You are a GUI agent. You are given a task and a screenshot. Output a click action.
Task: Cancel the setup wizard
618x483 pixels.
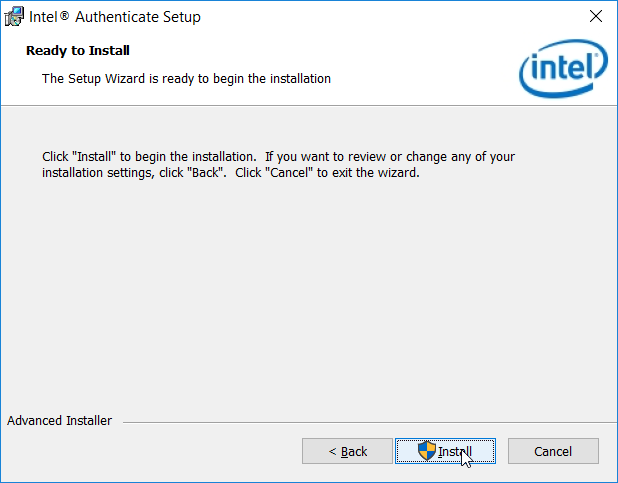click(x=553, y=451)
